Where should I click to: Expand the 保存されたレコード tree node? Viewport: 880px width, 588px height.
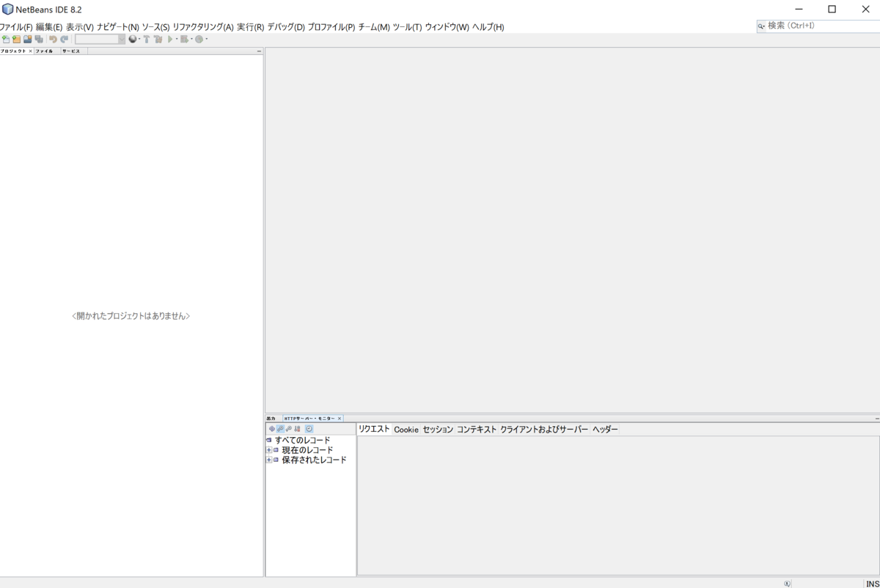tap(269, 460)
